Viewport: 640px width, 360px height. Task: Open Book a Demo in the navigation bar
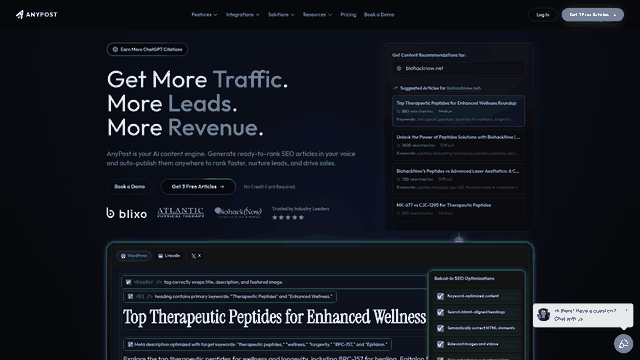(x=379, y=15)
